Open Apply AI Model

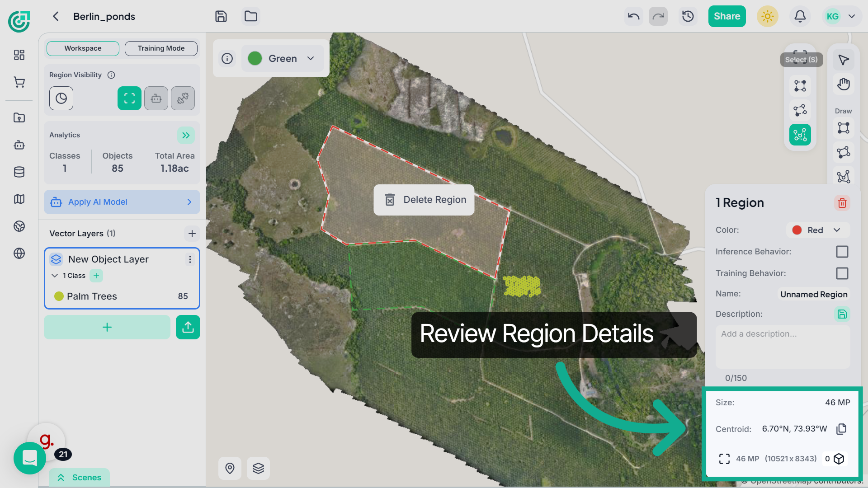(x=122, y=202)
